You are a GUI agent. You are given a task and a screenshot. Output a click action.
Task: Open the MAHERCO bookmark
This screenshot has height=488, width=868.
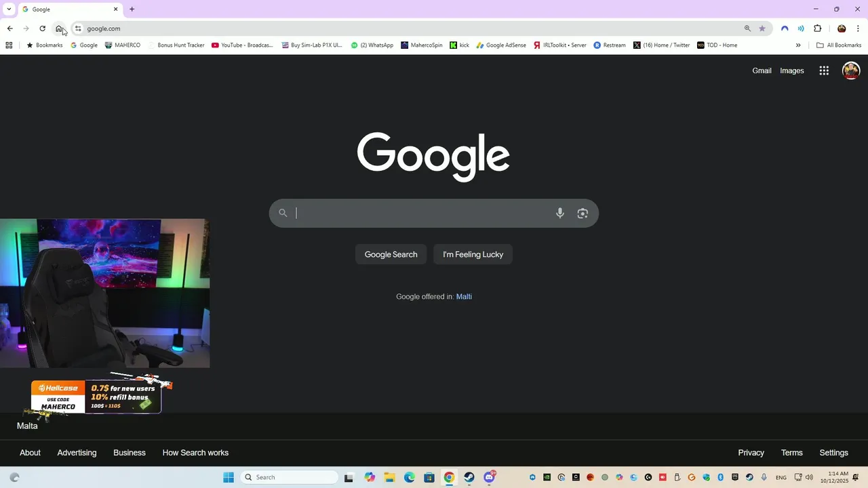point(123,45)
